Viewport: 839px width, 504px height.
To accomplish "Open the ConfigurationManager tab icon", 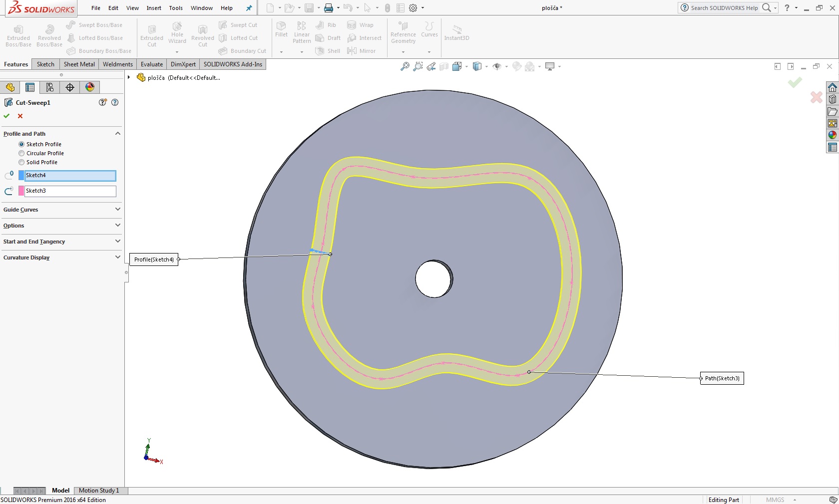I will click(50, 87).
